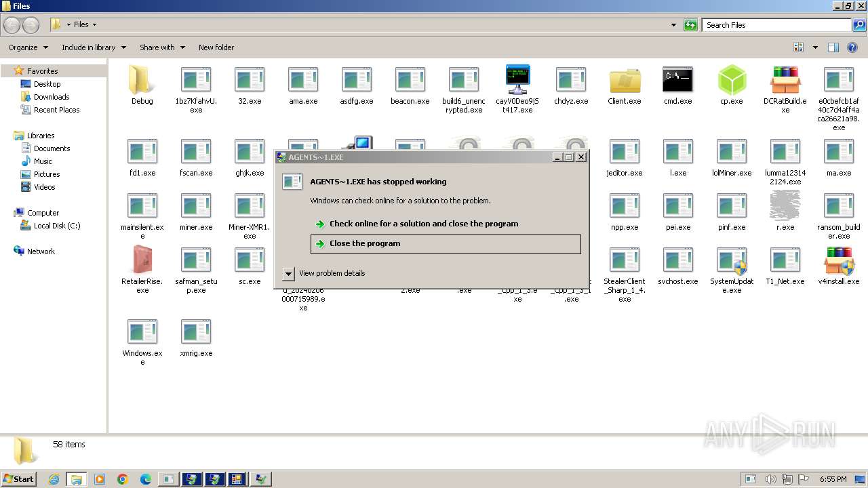868x488 pixels.
Task: Click the Search Files input field
Action: 776,25
